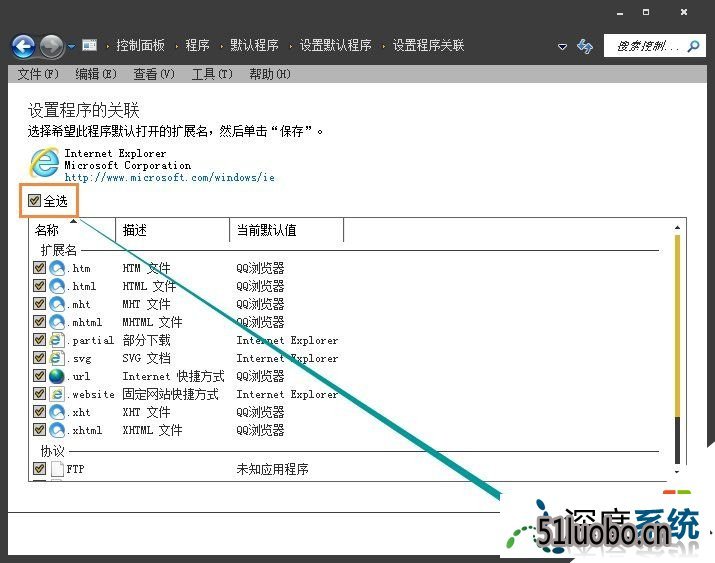Screen dimensions: 715x563
Task: Uncheck the .website extension checkbox
Action: pos(39,393)
